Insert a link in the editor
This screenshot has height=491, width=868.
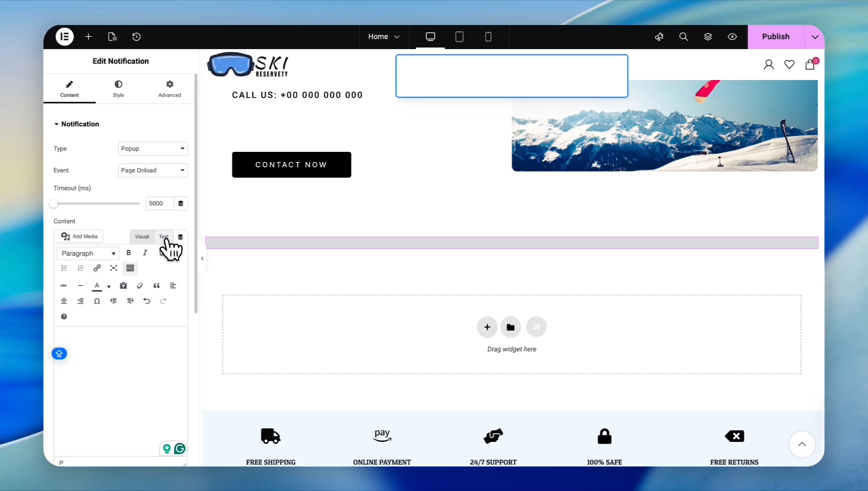tap(97, 268)
